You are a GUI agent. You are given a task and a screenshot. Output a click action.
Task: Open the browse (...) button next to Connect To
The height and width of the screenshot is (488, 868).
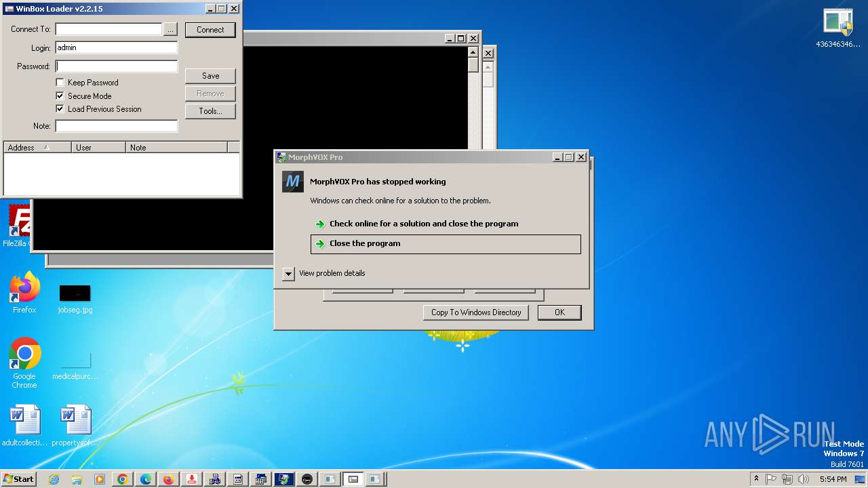pyautogui.click(x=170, y=30)
